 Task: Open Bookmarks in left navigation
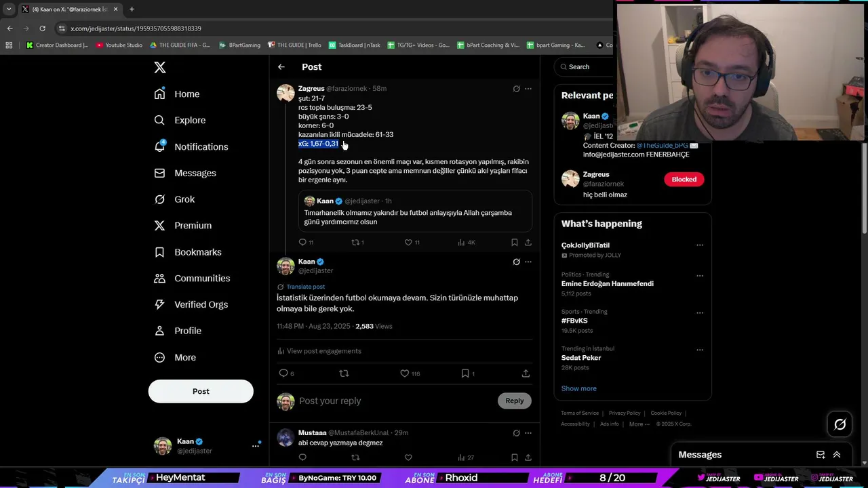188,251
